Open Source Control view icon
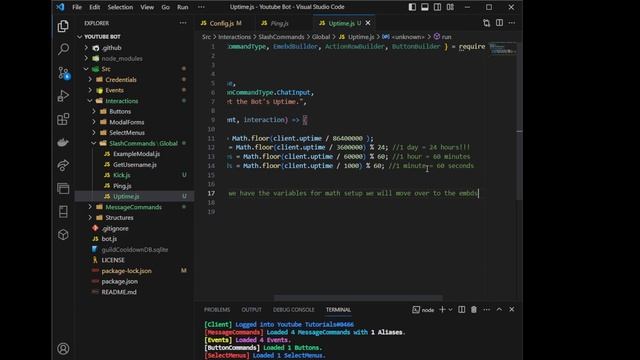 coord(63,73)
